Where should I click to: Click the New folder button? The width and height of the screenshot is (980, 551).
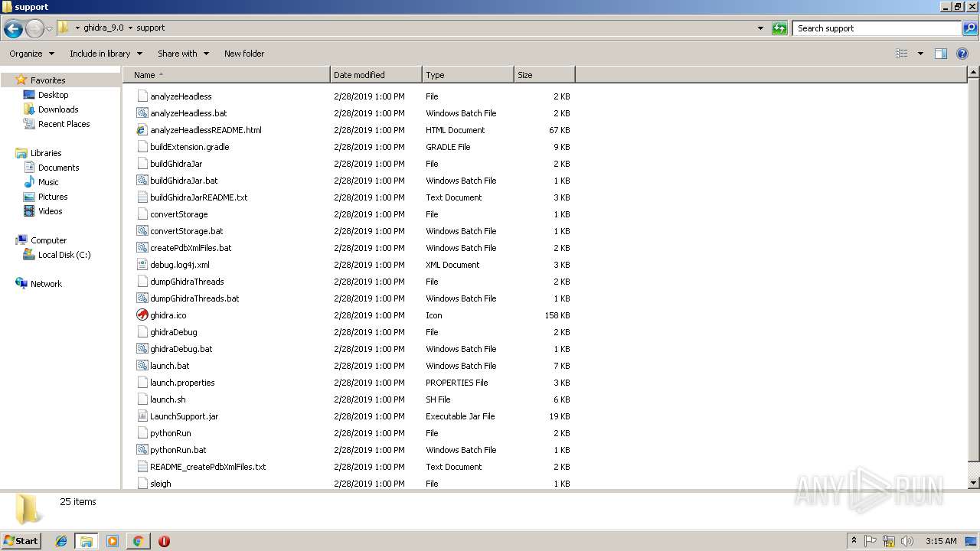point(244,54)
